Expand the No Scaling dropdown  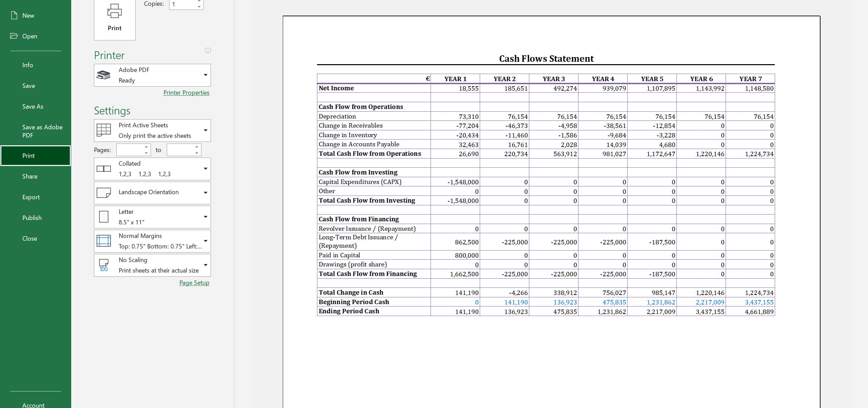[205, 265]
